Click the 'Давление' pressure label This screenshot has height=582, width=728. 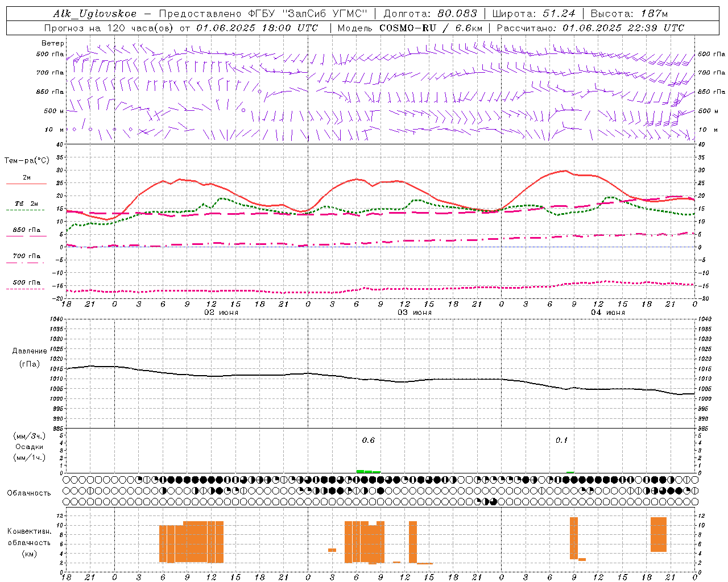[x=30, y=351]
